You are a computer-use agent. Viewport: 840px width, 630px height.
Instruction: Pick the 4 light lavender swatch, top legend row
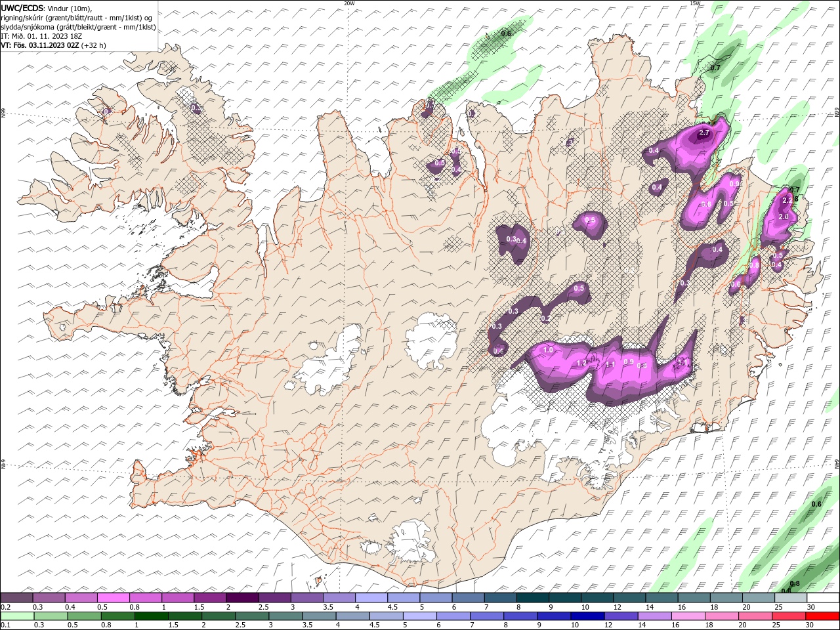point(371,598)
